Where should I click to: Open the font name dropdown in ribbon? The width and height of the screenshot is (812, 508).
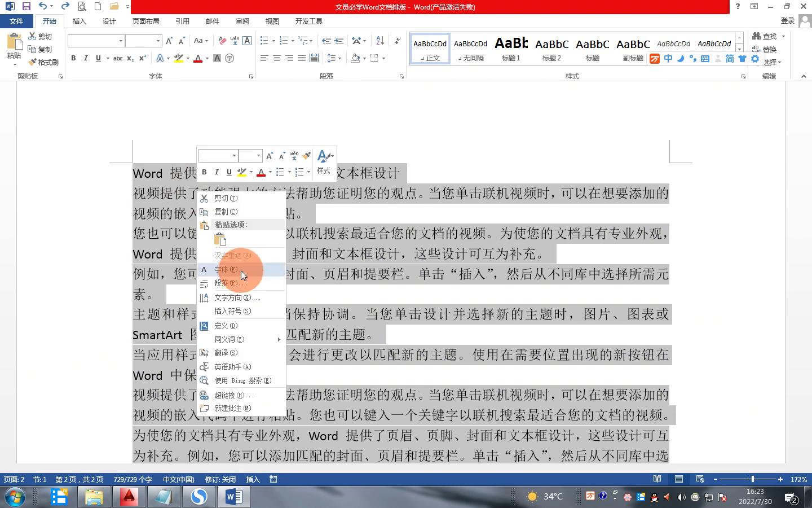(121, 41)
